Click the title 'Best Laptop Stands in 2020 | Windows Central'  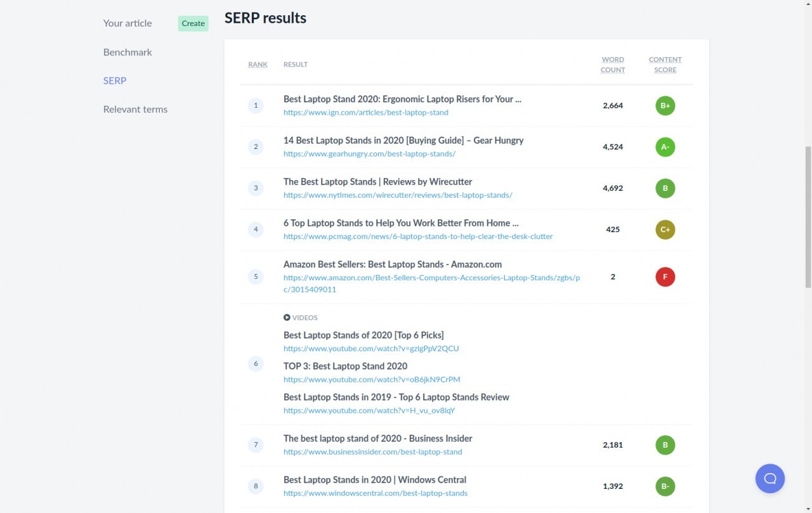click(x=375, y=480)
